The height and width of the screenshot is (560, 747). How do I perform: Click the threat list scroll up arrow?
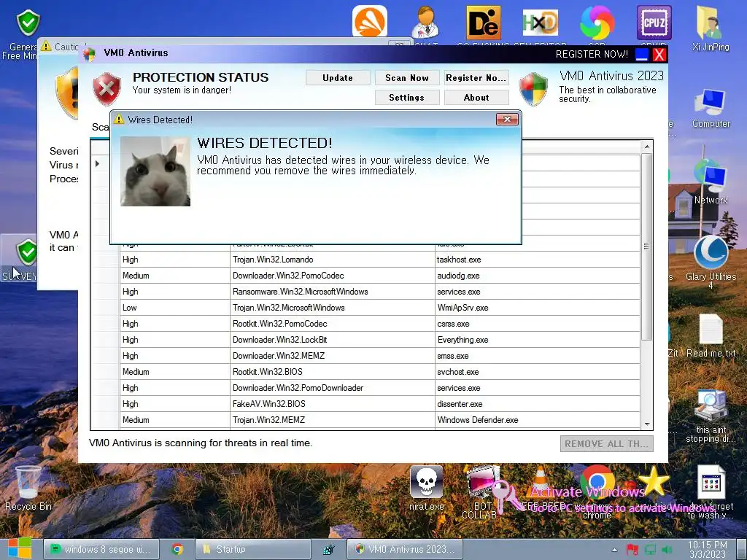coord(646,147)
